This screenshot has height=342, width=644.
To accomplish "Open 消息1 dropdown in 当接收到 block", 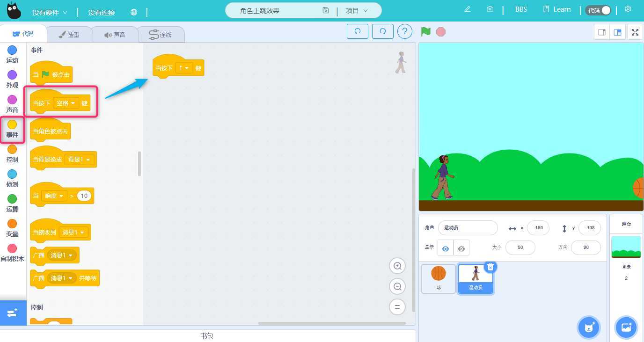I will click(73, 233).
